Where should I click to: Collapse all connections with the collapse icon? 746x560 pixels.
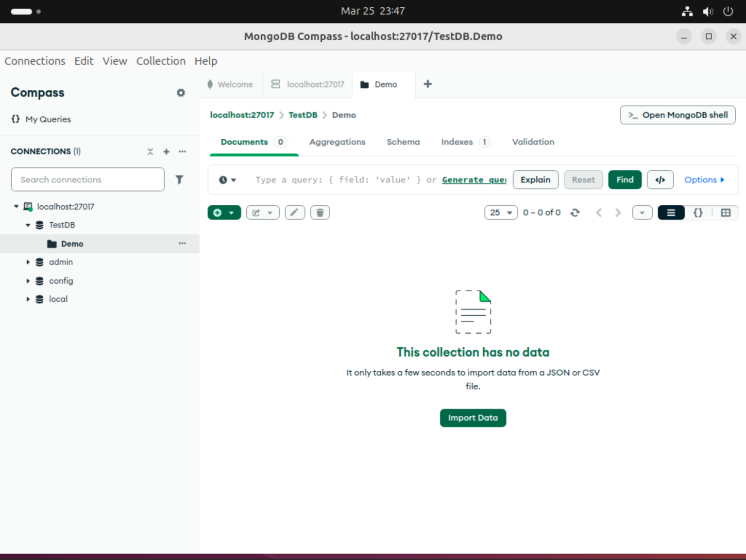pyautogui.click(x=150, y=151)
